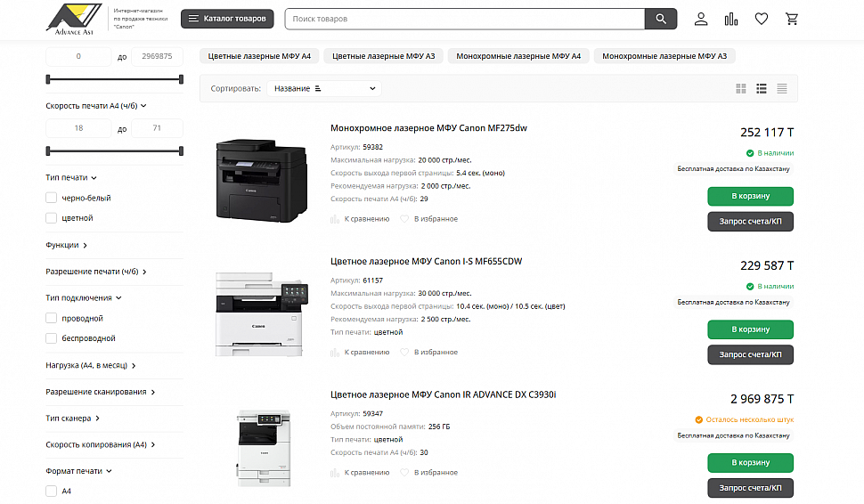
Task: Open the user account icon
Action: pos(701,20)
